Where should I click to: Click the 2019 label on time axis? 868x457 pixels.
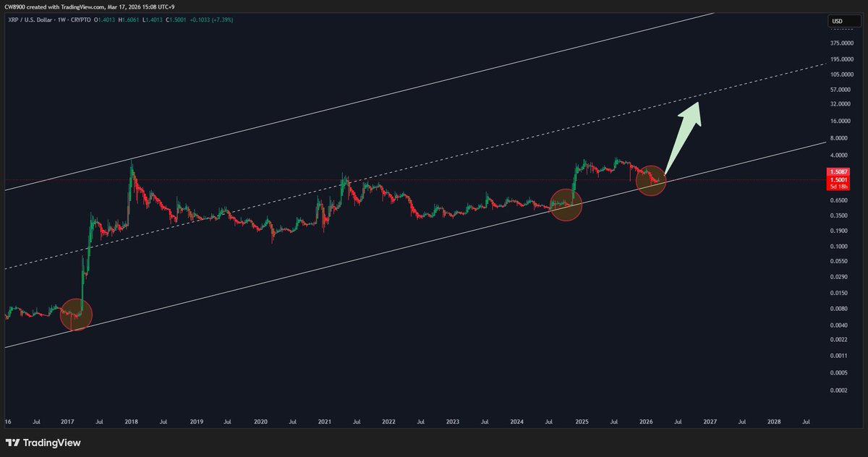tap(195, 421)
